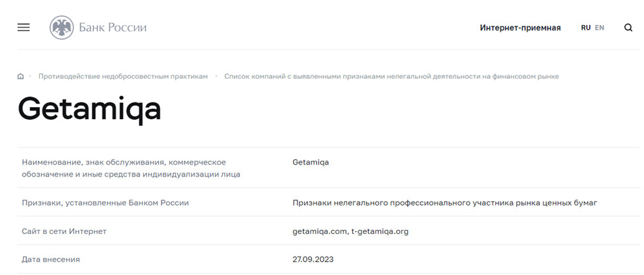Click the Сайт в сети Интернет label

pyautogui.click(x=64, y=231)
